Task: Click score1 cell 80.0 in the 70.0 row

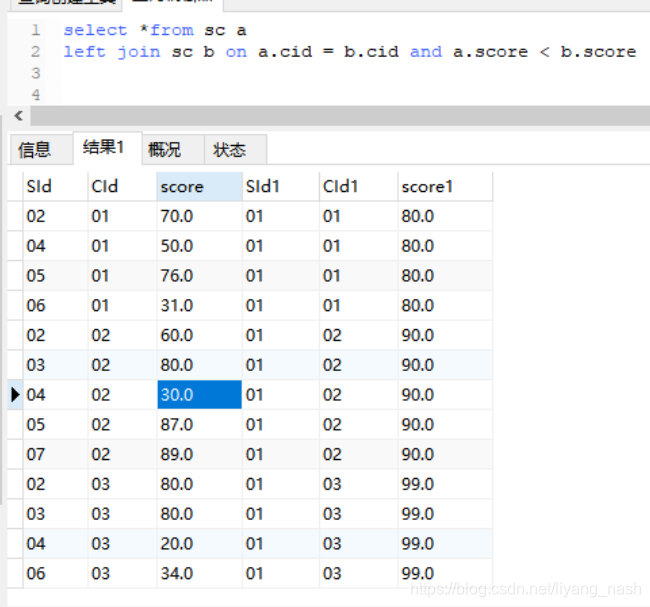Action: point(445,216)
